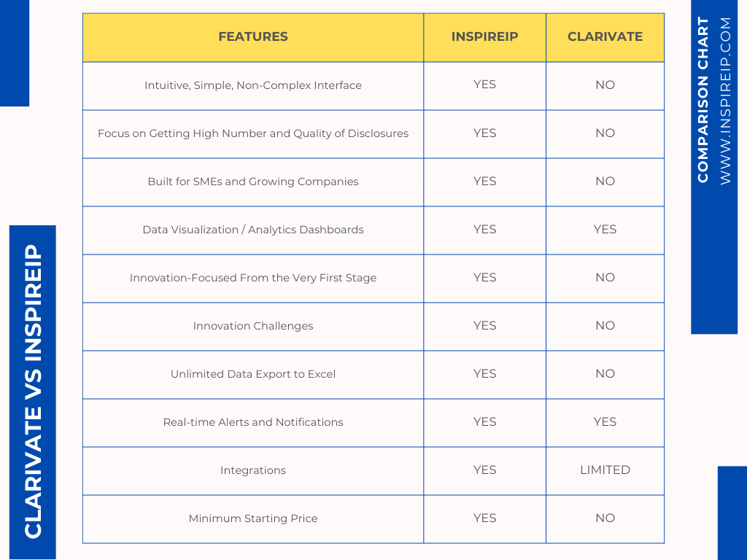
Task: Click Built for SMEs and Growing Companies
Action: [x=252, y=182]
